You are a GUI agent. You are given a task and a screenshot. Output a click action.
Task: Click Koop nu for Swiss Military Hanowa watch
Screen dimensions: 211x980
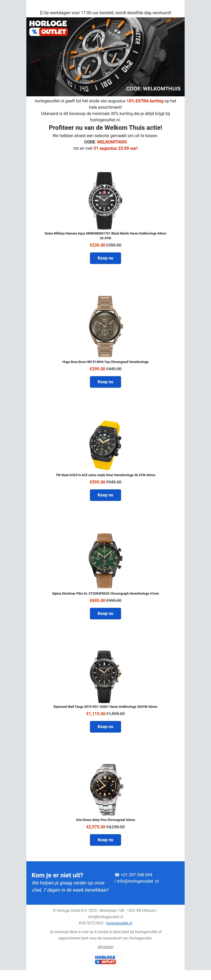coord(105,258)
